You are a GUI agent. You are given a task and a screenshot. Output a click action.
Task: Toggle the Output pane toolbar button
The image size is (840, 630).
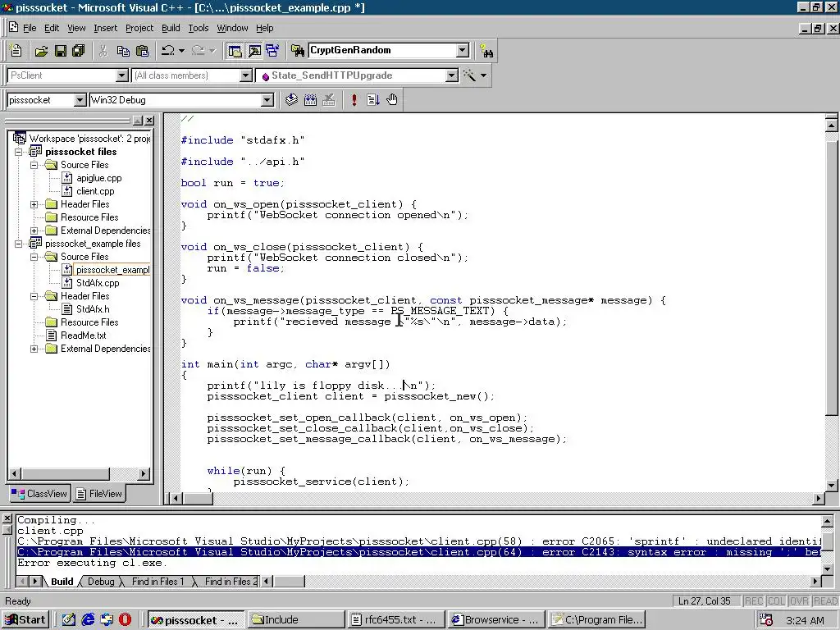(254, 51)
